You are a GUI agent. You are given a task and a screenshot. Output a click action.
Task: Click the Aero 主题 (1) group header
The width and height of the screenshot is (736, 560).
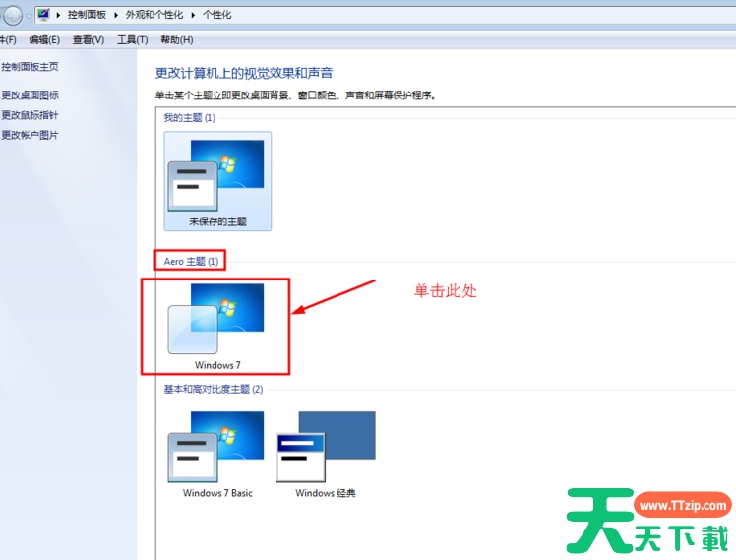191,261
